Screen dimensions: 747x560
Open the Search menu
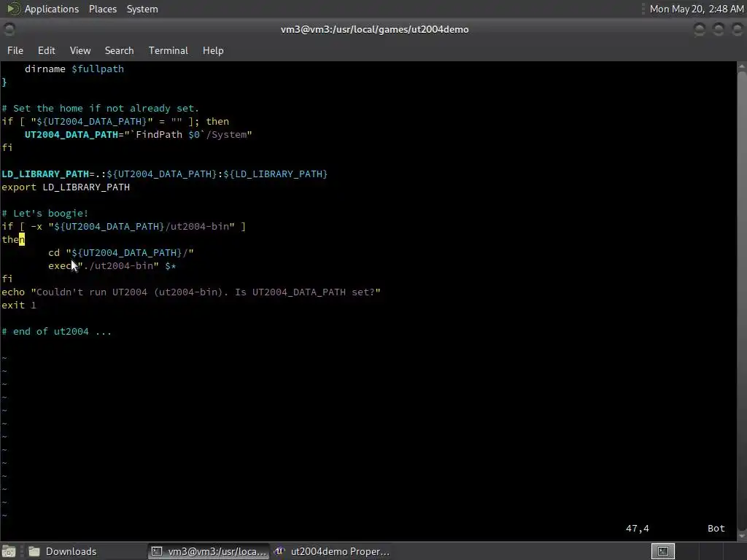click(119, 50)
